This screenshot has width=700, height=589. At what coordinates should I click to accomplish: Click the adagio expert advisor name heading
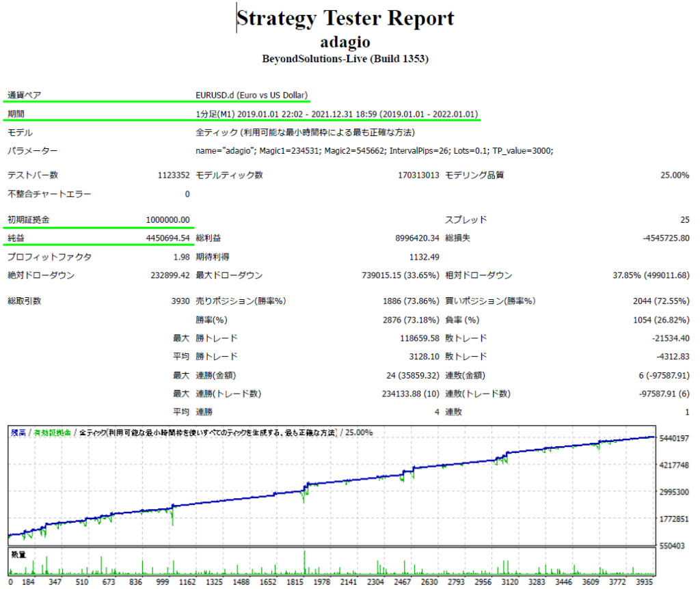(345, 42)
